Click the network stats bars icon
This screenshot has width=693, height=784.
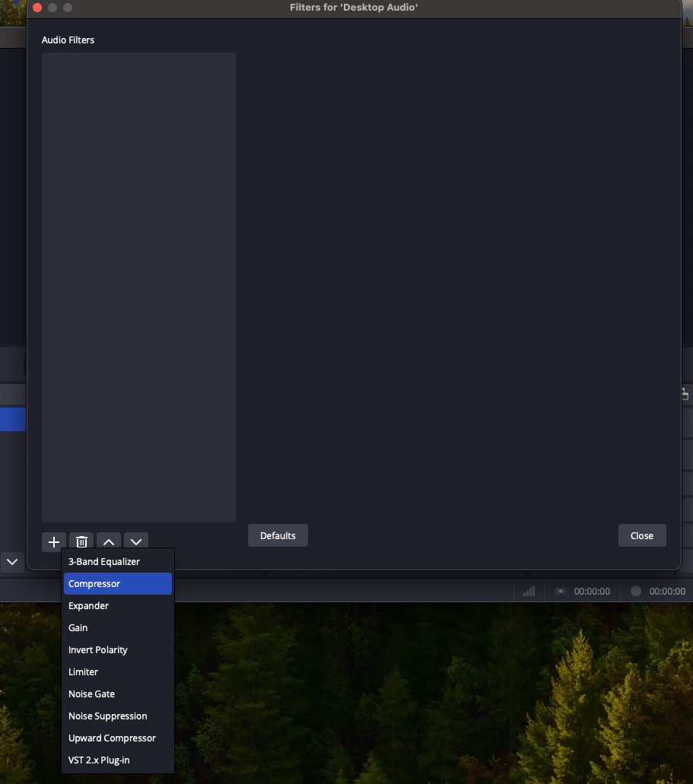528,591
